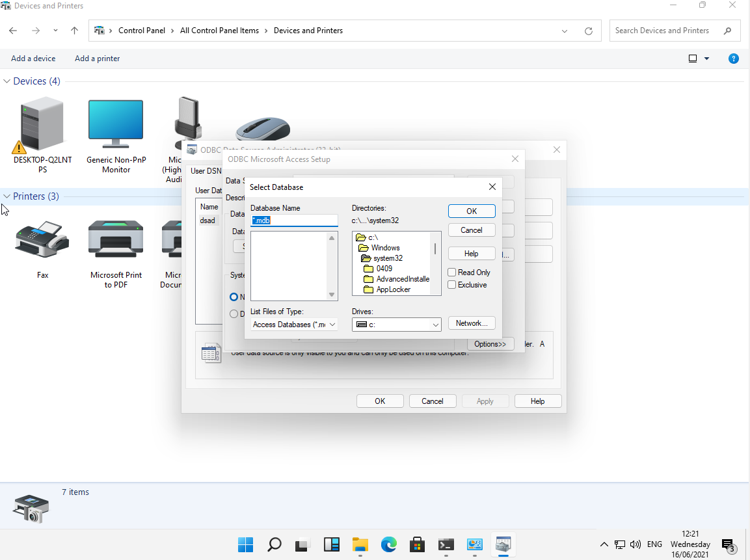Viewport: 750px width, 560px height.
Task: Open recent locations dropdown arrow
Action: pyautogui.click(x=55, y=31)
